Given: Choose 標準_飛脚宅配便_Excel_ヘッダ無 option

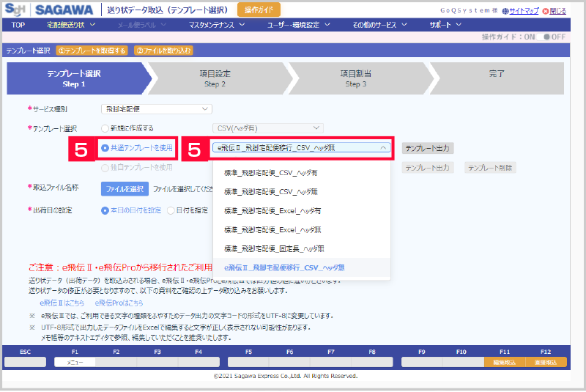Looking at the screenshot, I should (302, 230).
